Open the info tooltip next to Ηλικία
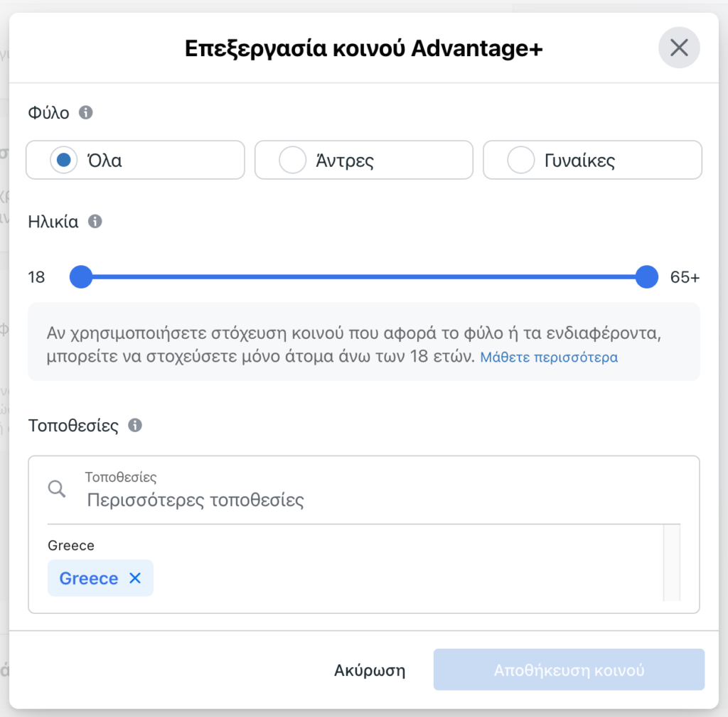 (95, 222)
